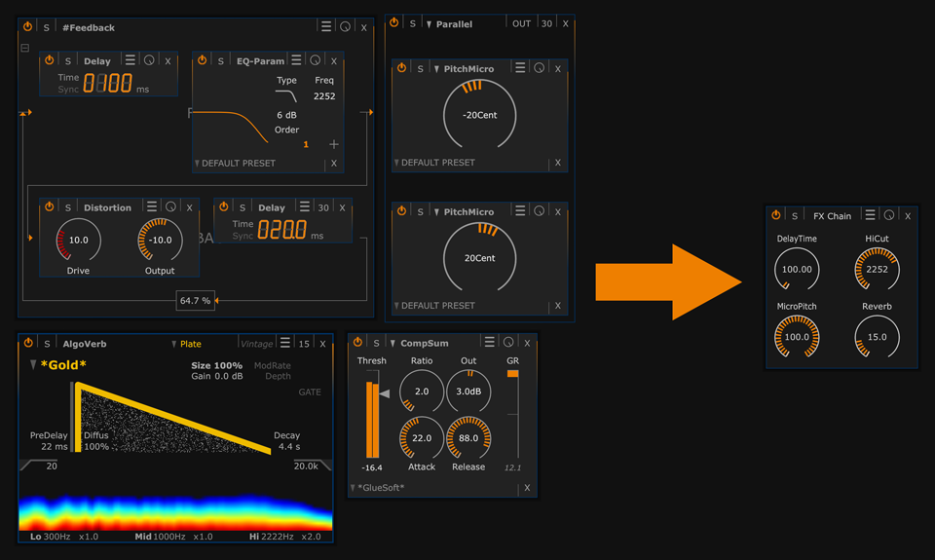Open the FX Chain hamburger menu
This screenshot has height=560, width=935.
(x=871, y=214)
